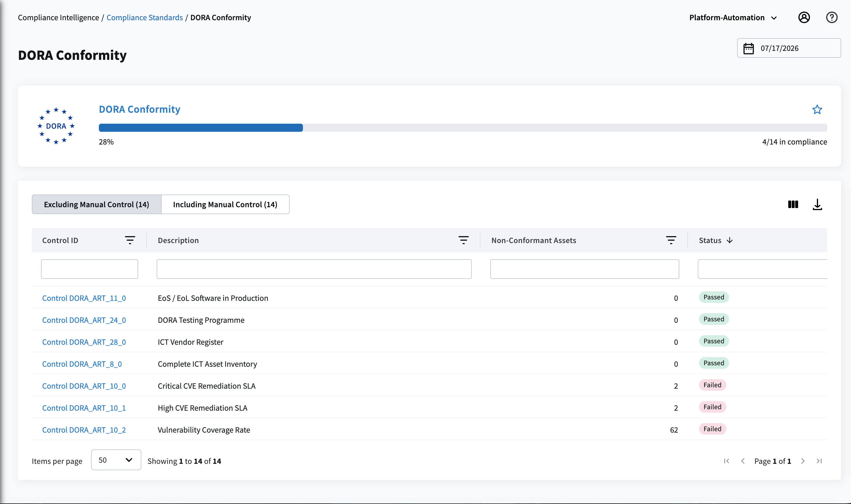Image resolution: width=851 pixels, height=504 pixels.
Task: Go to the first page icon
Action: click(726, 461)
